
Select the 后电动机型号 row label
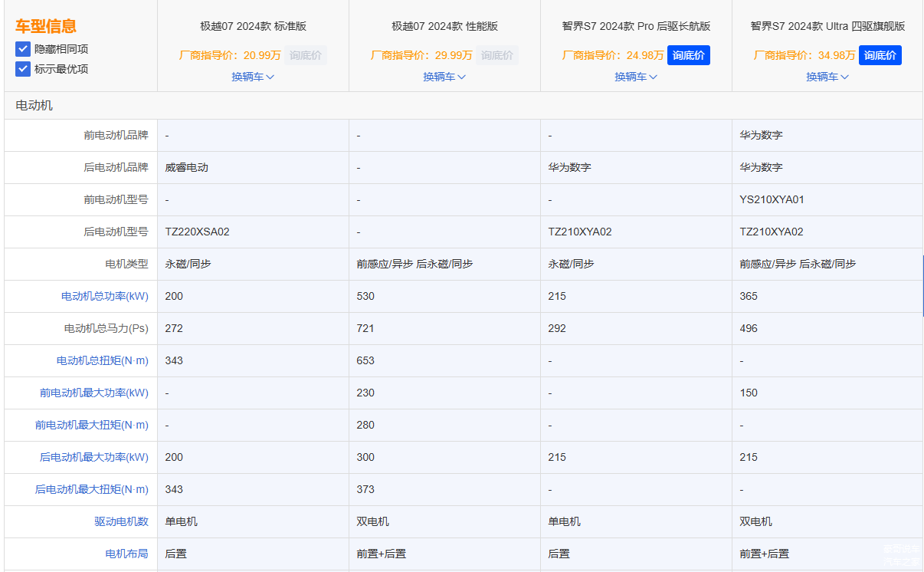(x=116, y=232)
